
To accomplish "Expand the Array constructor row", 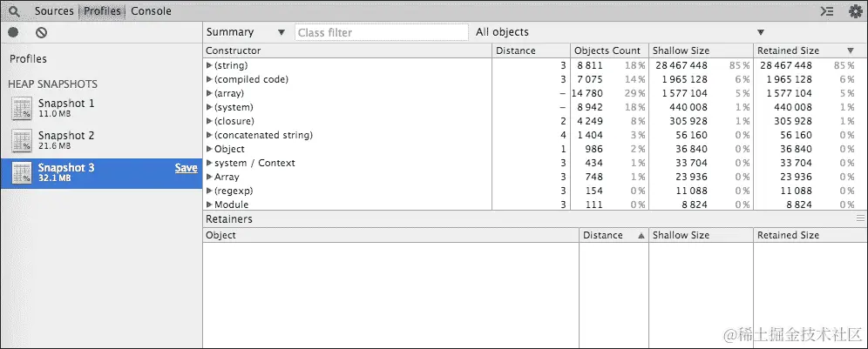I will [x=209, y=177].
